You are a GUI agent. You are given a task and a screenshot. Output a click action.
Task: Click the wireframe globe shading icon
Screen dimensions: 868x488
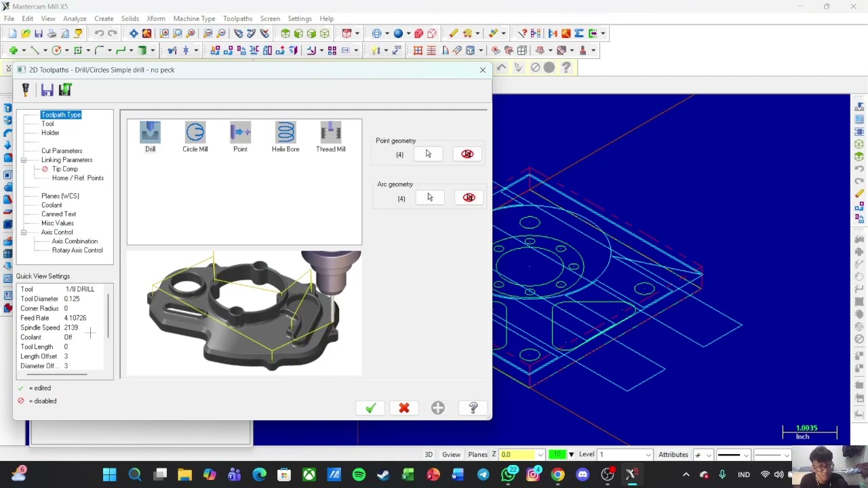[x=376, y=33]
